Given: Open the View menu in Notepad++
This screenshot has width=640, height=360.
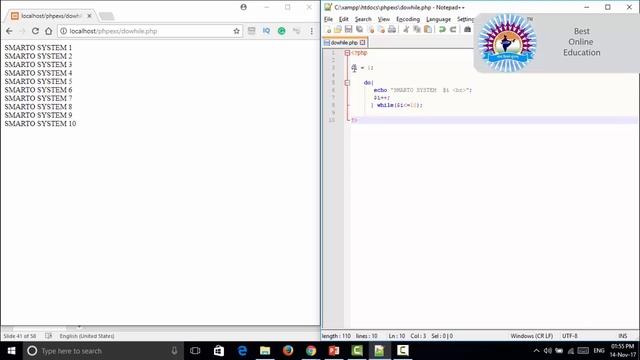Looking at the screenshot, I should coord(383,19).
